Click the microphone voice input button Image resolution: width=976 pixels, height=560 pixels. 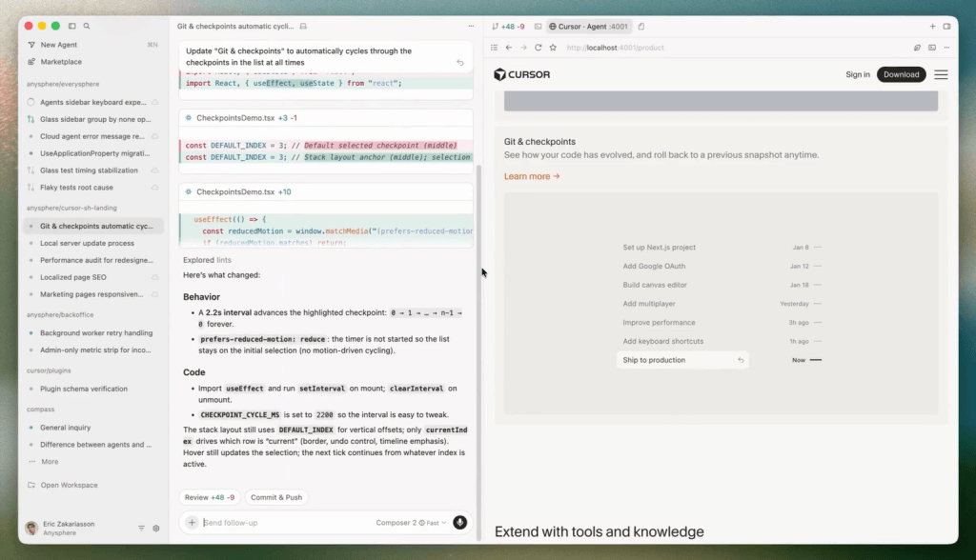click(x=460, y=522)
